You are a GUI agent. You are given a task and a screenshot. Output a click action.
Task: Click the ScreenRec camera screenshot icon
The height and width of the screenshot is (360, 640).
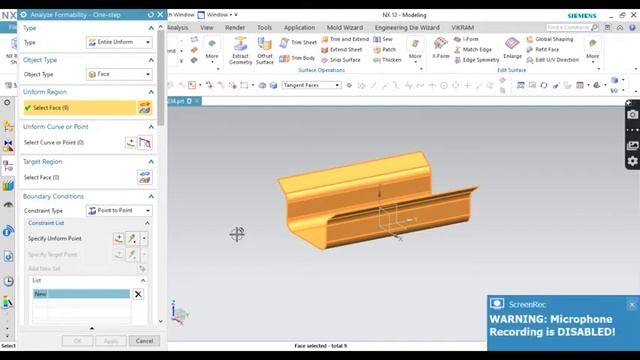[x=632, y=115]
